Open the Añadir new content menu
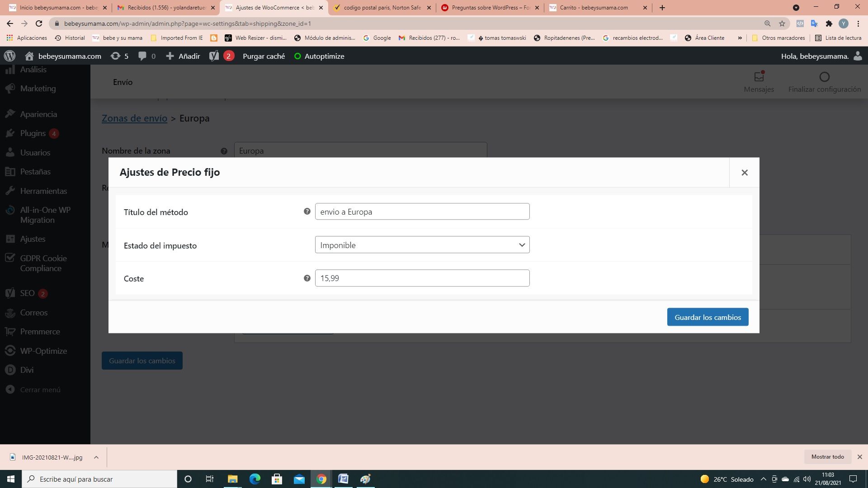Viewport: 868px width, 488px height. click(183, 56)
